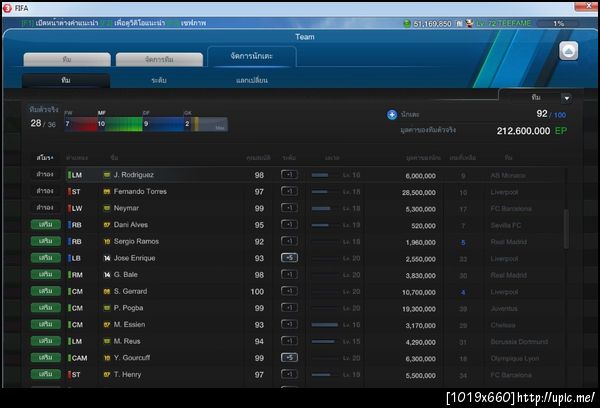Select the ระดับ sub-tab
This screenshot has height=408, width=600.
159,80
